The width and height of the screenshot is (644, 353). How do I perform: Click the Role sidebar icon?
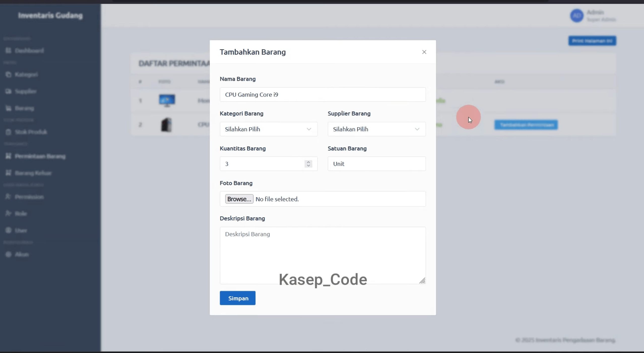coord(8,214)
